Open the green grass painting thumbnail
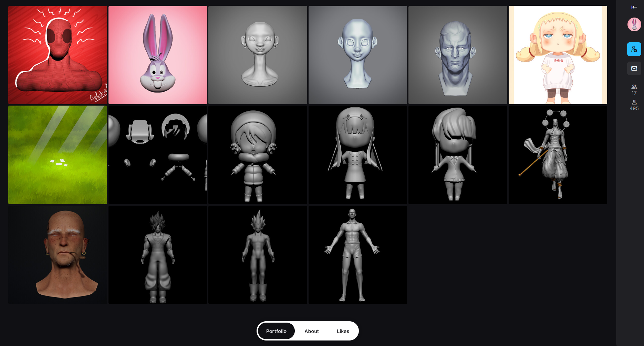Screen dimensions: 644x346 pyautogui.click(x=58, y=155)
